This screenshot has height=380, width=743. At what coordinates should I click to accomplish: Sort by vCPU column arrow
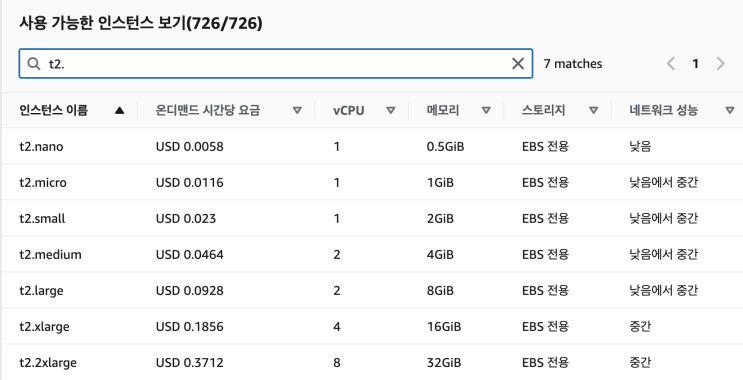390,110
